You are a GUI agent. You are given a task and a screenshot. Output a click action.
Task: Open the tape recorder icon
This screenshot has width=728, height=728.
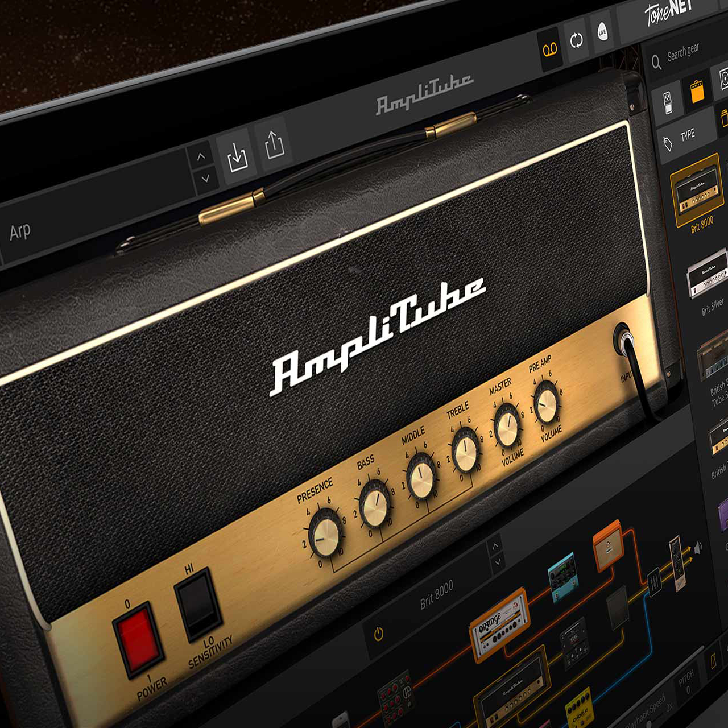coord(550,49)
